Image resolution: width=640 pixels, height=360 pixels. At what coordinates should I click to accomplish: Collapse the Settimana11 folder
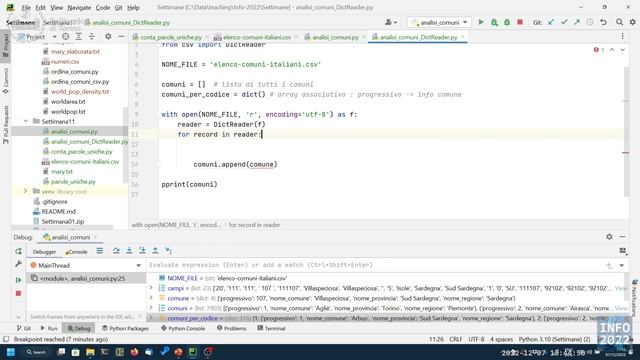26,121
